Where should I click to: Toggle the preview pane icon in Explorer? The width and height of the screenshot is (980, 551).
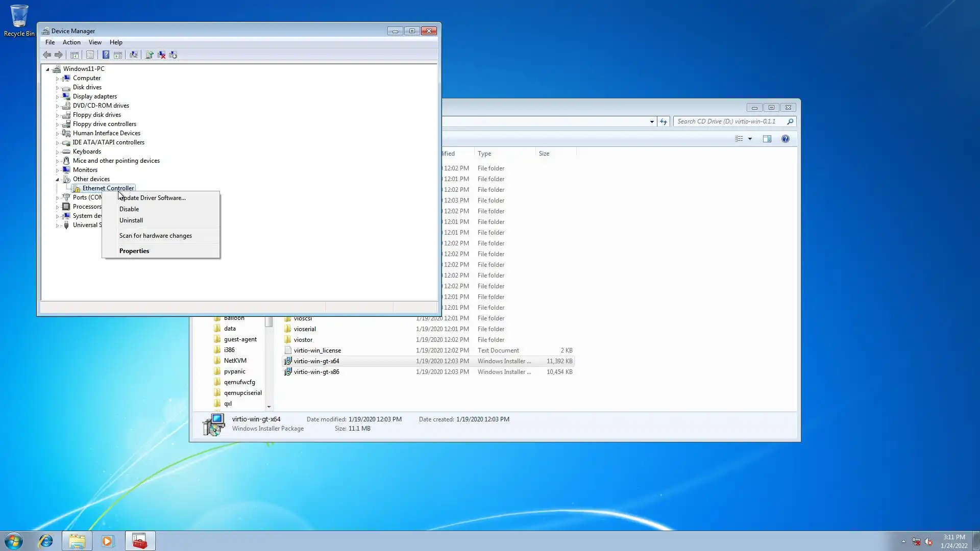coord(767,139)
